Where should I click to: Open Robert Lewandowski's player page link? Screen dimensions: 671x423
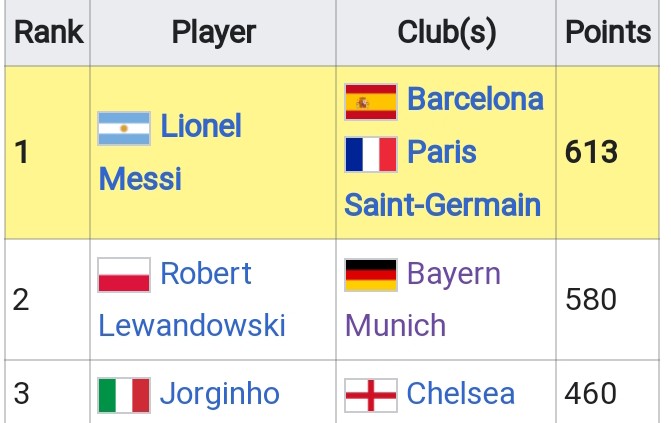pos(192,300)
